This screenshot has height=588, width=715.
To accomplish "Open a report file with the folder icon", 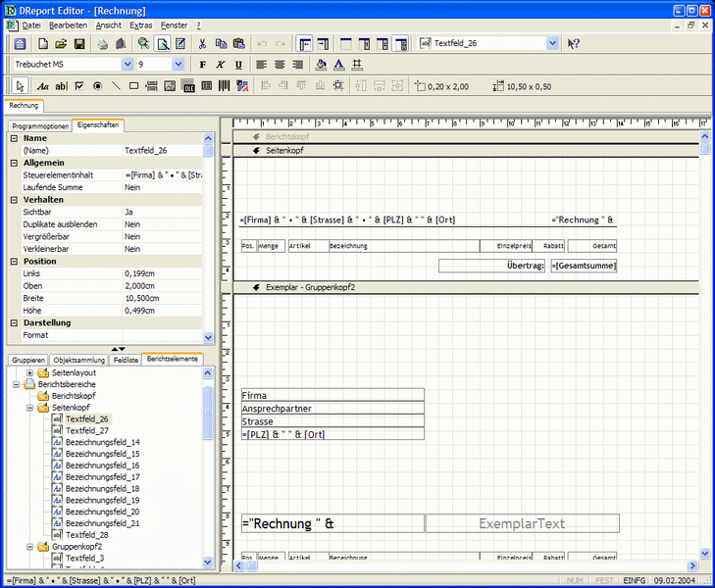I will [61, 44].
